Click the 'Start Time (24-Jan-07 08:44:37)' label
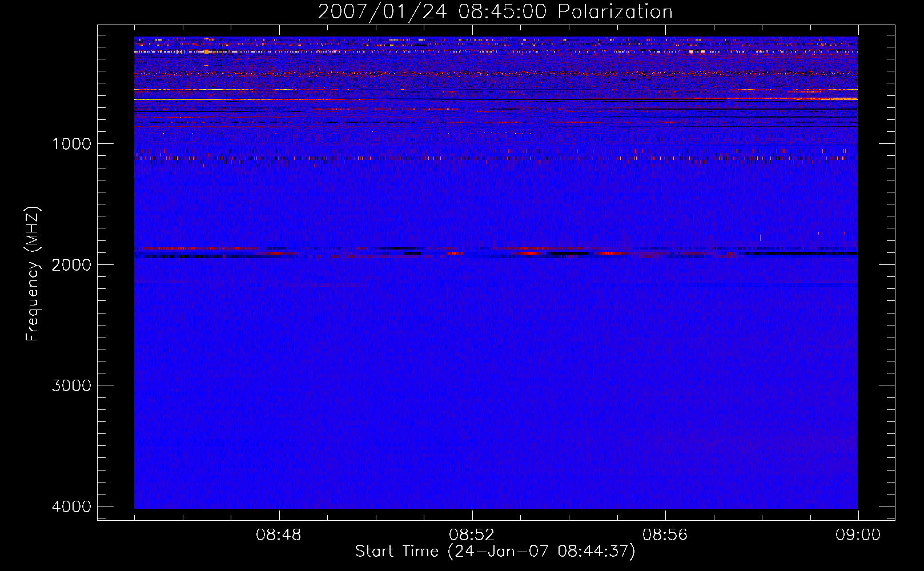The image size is (924, 571). pyautogui.click(x=495, y=552)
